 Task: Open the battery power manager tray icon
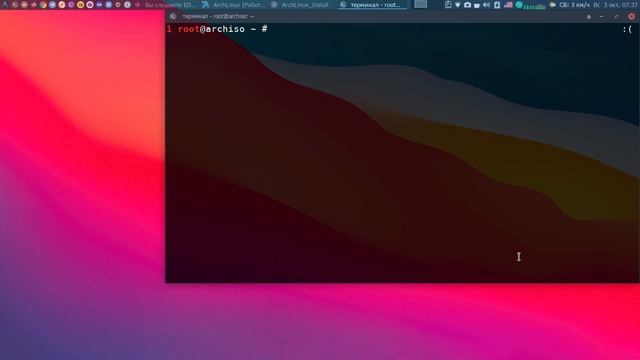(x=497, y=5)
